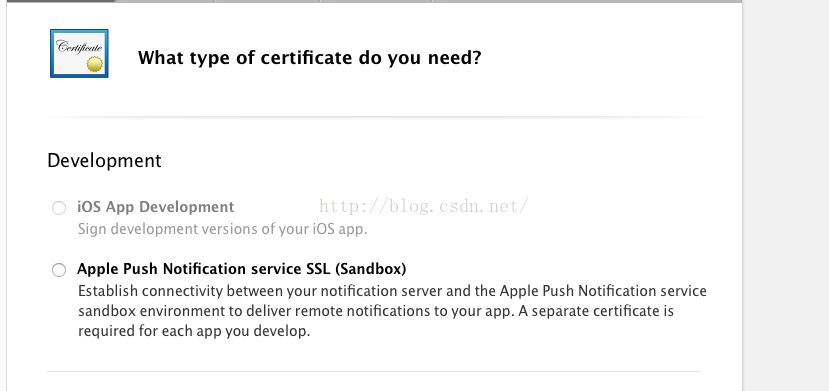Click the fourth step segment in top bar

(x=377, y=1)
